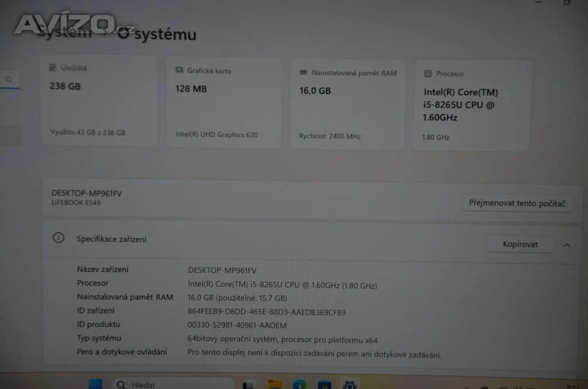Image resolution: width=588 pixels, height=389 pixels.
Task: Click the ID produktu label
Action: coord(99,324)
